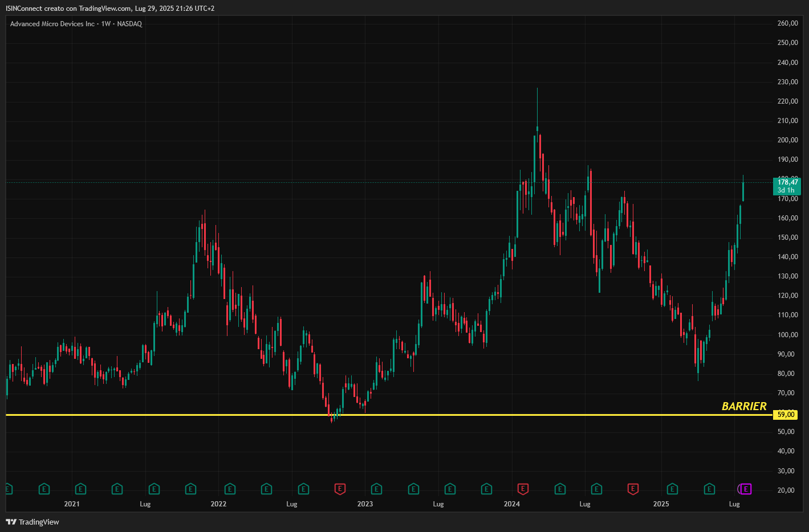The image size is (809, 532).
Task: Click the 2023 time axis label
Action: pos(365,504)
